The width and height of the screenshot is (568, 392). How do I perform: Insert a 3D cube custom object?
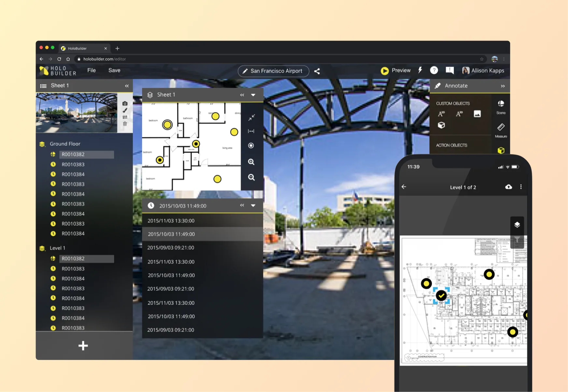pyautogui.click(x=441, y=125)
